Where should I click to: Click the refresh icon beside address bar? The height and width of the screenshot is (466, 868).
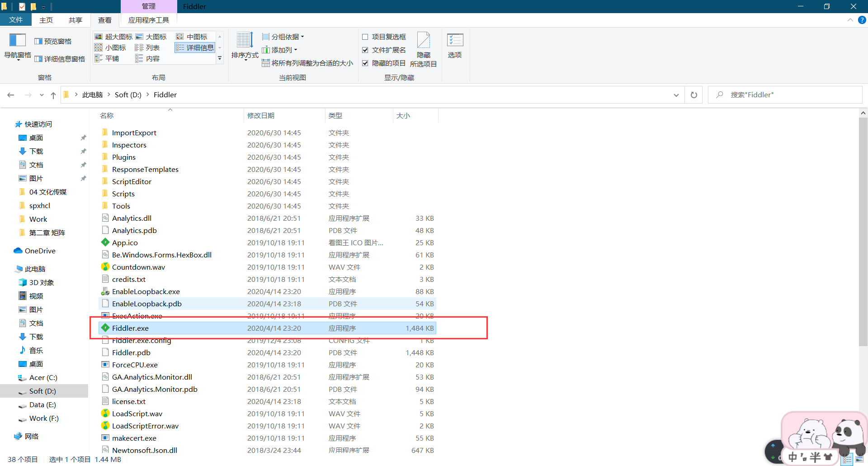coord(693,95)
